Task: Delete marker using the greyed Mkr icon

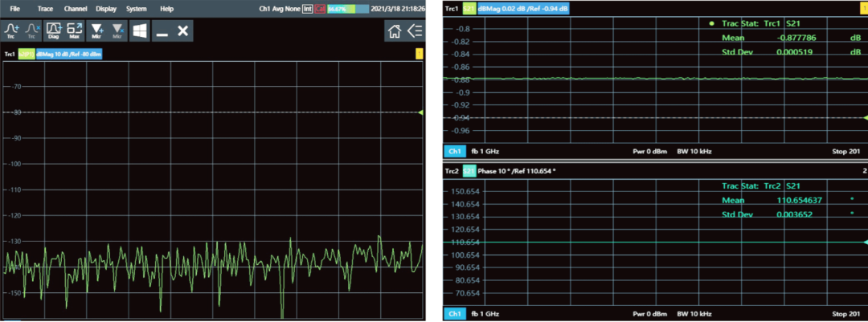Action: click(117, 31)
